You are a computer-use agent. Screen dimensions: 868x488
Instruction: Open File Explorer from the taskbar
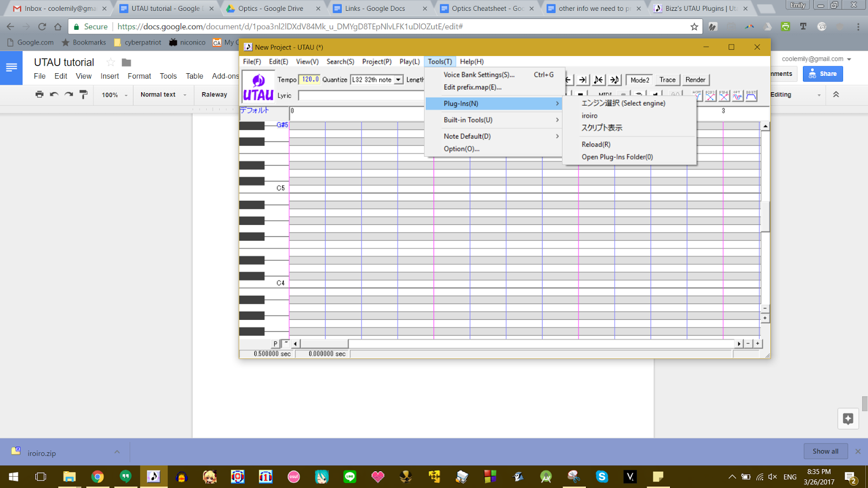pyautogui.click(x=69, y=477)
